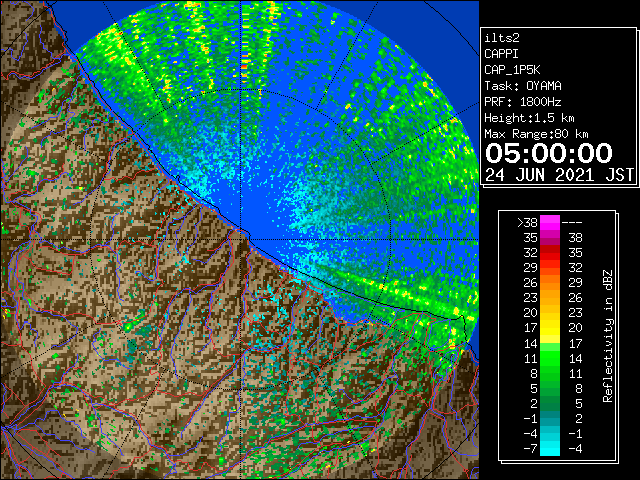Click the magenta >38 dBZ legend swatch
Screen dimensions: 640x480
[x=550, y=223]
